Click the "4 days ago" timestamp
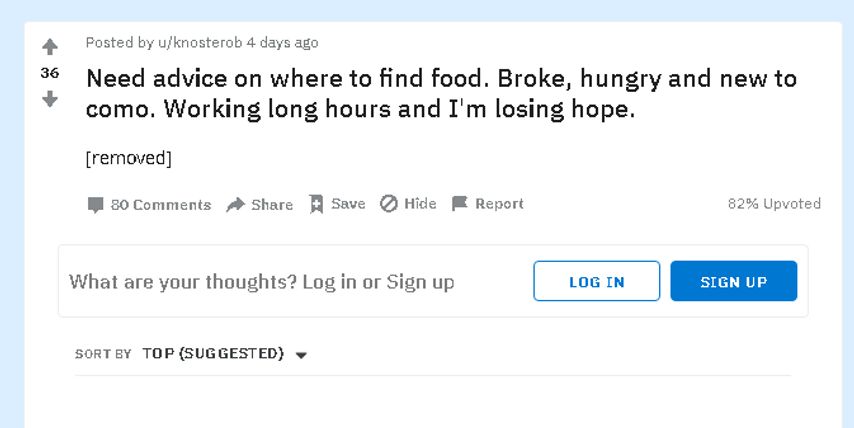The image size is (854, 428). click(x=283, y=43)
